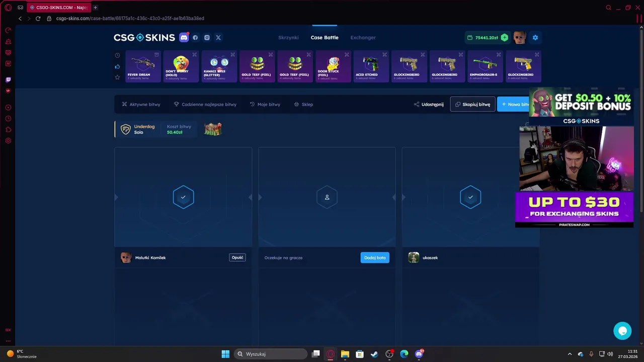The width and height of the screenshot is (644, 362).
Task: Open Opera menu logo at top-left
Action: 8,8
